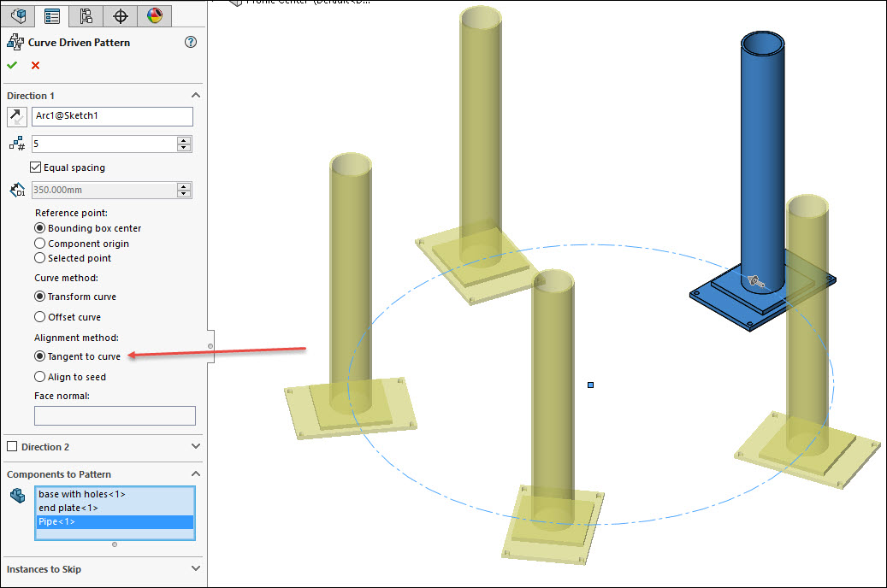Open the DimXpertManager crosshair tab
The width and height of the screenshot is (887, 588).
pyautogui.click(x=120, y=16)
